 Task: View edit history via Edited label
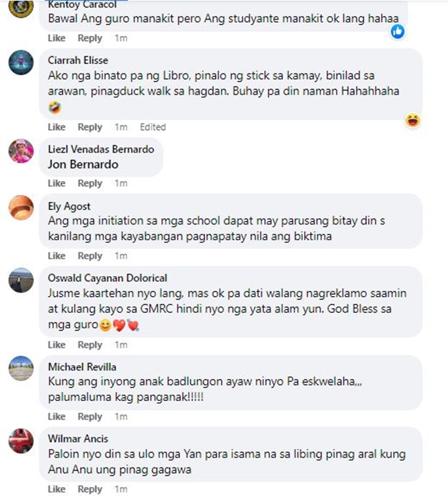[153, 127]
